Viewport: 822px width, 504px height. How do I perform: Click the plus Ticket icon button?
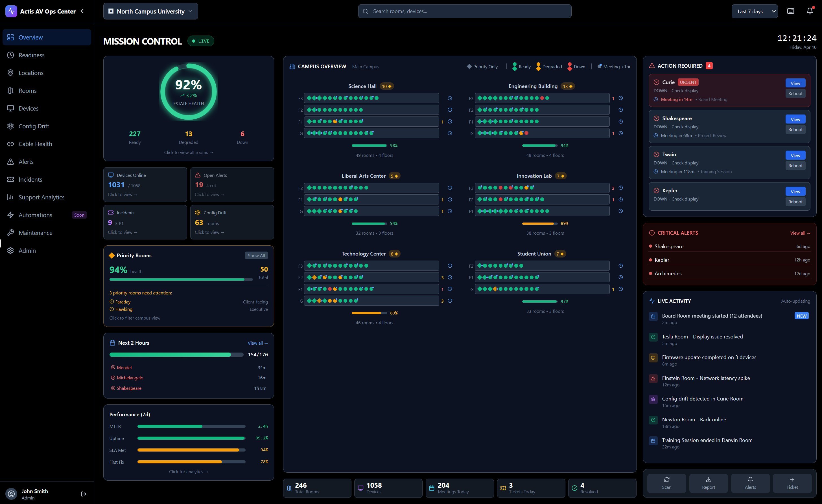(792, 483)
